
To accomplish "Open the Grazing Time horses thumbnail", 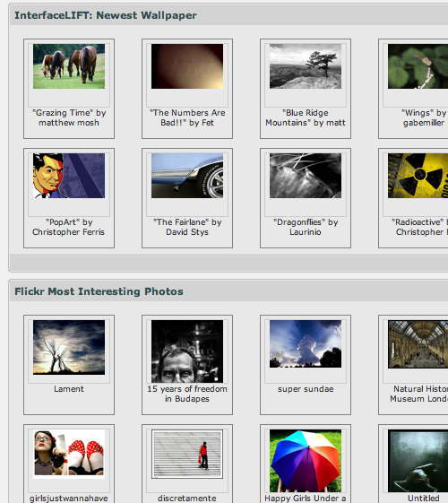I will 69,66.
